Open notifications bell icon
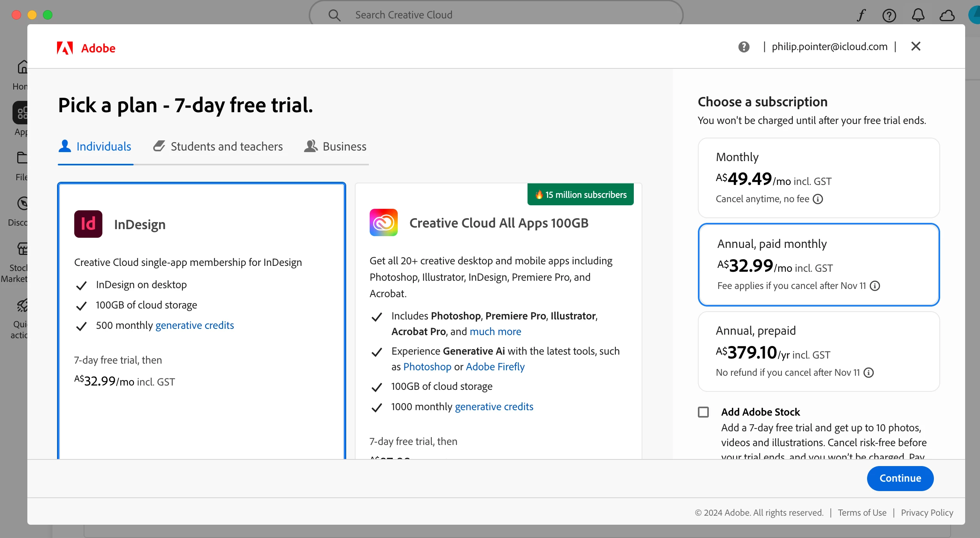Image resolution: width=980 pixels, height=538 pixels. pyautogui.click(x=918, y=15)
